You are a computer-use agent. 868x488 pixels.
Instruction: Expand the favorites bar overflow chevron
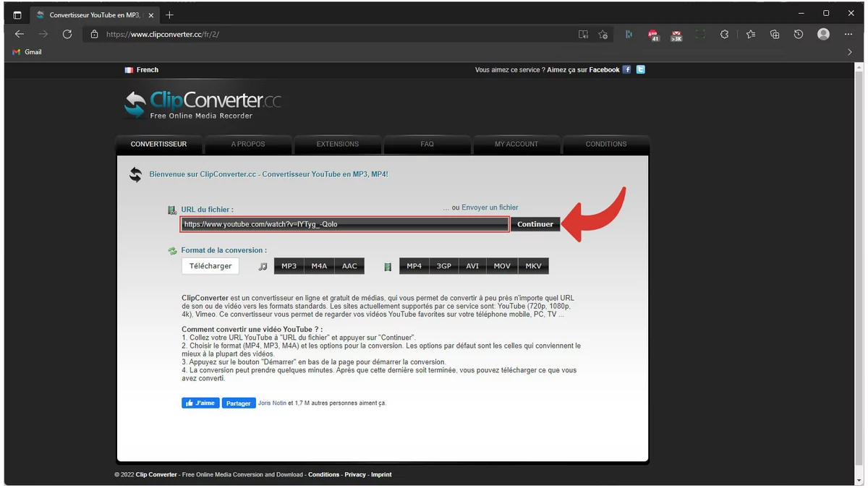pyautogui.click(x=850, y=52)
